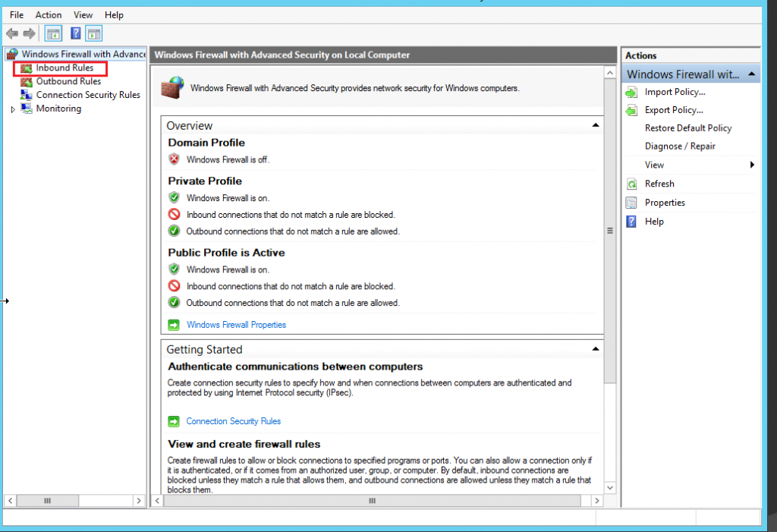
Task: Click the Connection Security Rules tree icon
Action: pos(27,95)
